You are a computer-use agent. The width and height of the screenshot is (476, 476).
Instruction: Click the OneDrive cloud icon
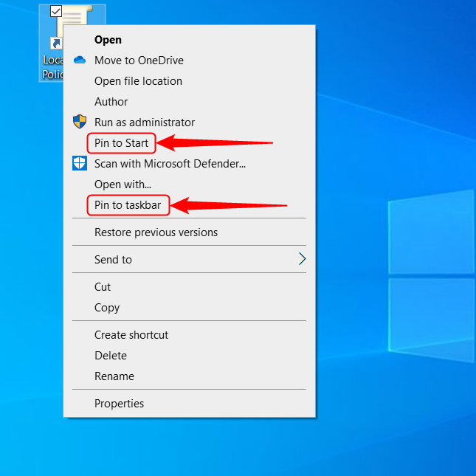coord(80,60)
